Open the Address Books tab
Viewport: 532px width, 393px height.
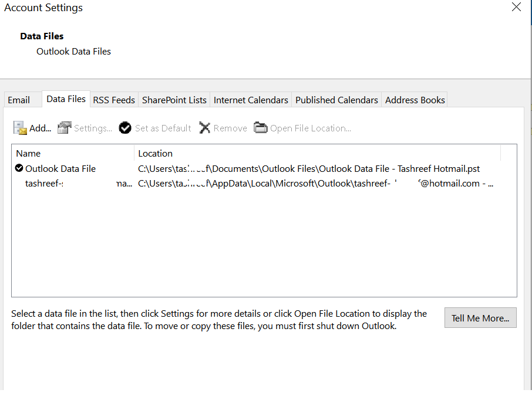(415, 100)
